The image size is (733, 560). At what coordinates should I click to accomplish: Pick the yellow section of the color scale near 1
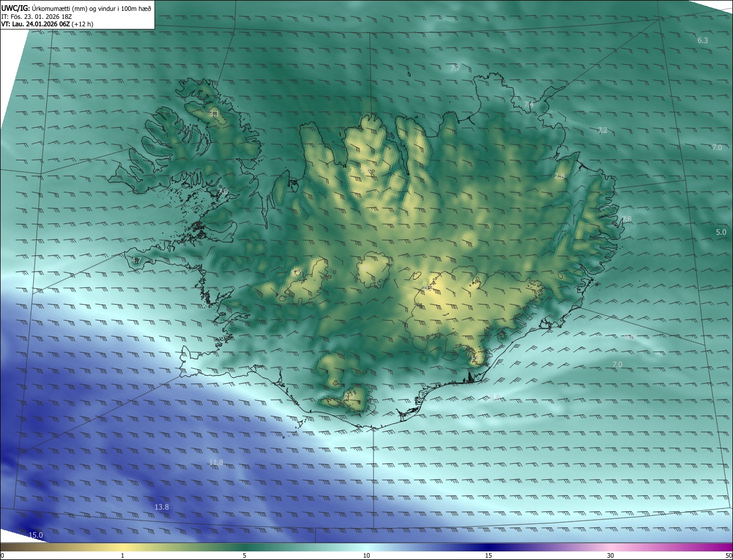(123, 547)
